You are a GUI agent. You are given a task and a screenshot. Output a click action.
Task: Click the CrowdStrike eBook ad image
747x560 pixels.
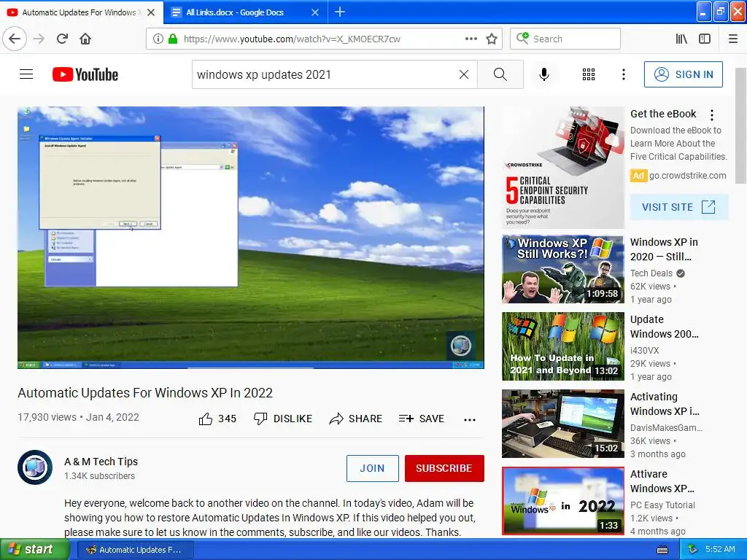point(562,167)
